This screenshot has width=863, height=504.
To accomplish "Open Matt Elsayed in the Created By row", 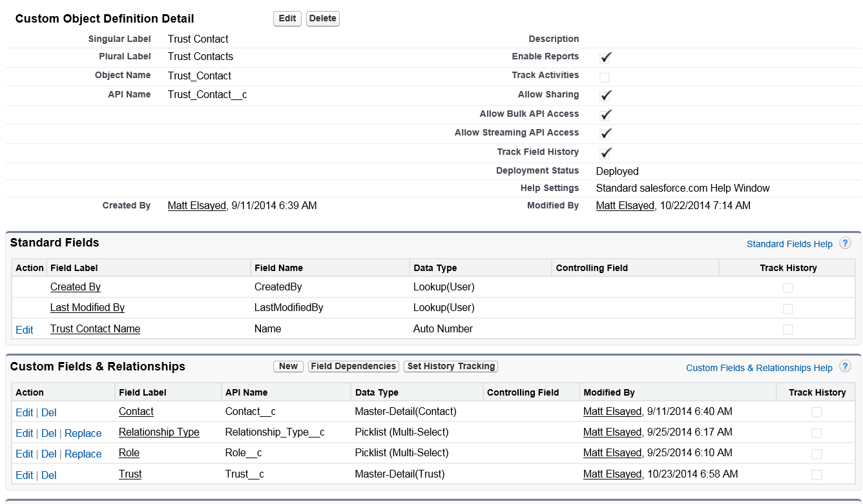I will point(196,206).
